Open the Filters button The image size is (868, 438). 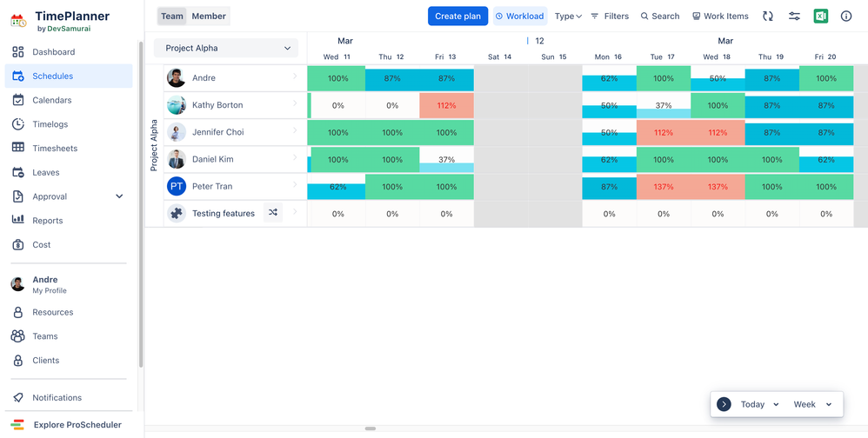tap(610, 16)
